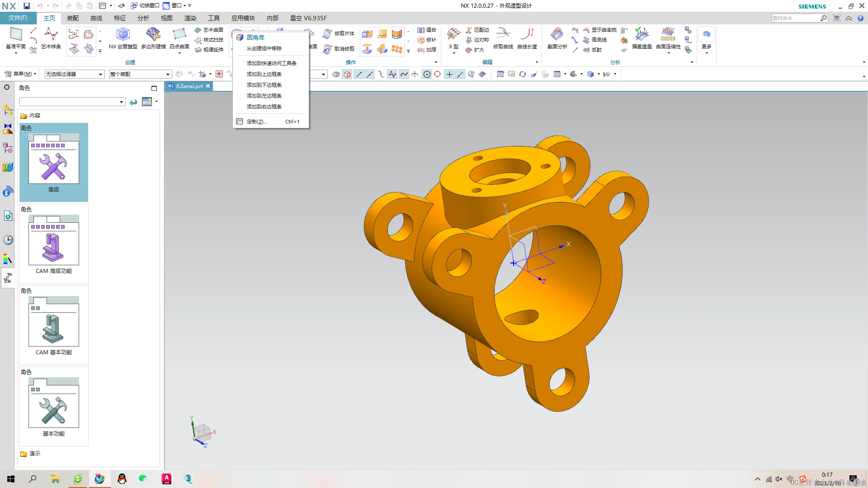This screenshot has width=868, height=488.
Task: Click the 切换窗口 switch window button
Action: pos(145,5)
